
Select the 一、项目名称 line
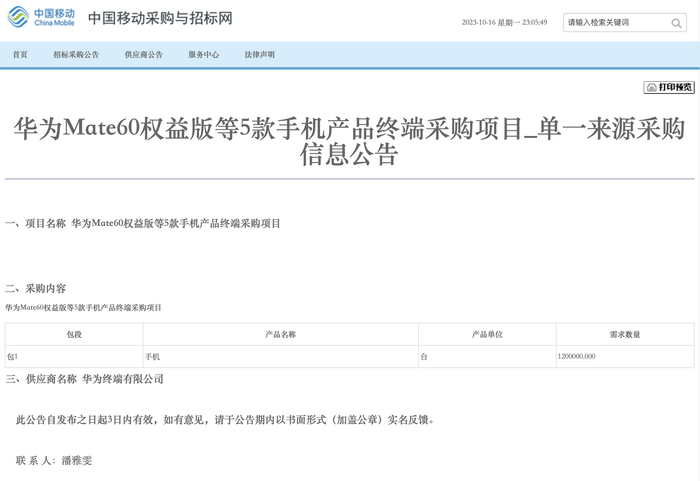[x=142, y=223]
